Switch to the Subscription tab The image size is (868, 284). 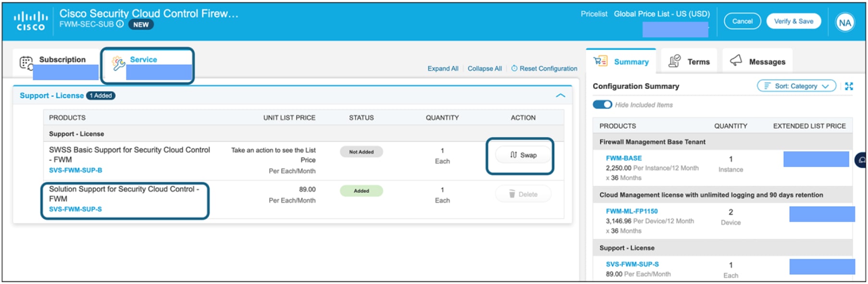click(56, 63)
